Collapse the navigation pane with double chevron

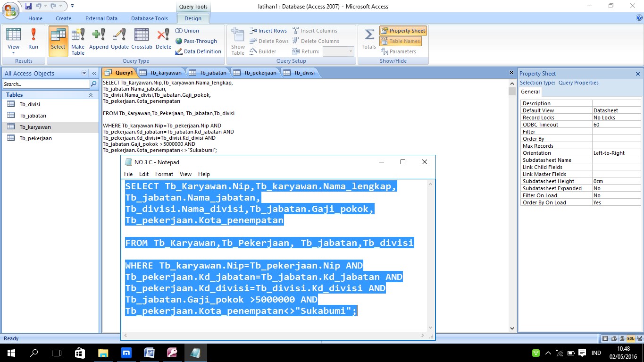(x=94, y=73)
